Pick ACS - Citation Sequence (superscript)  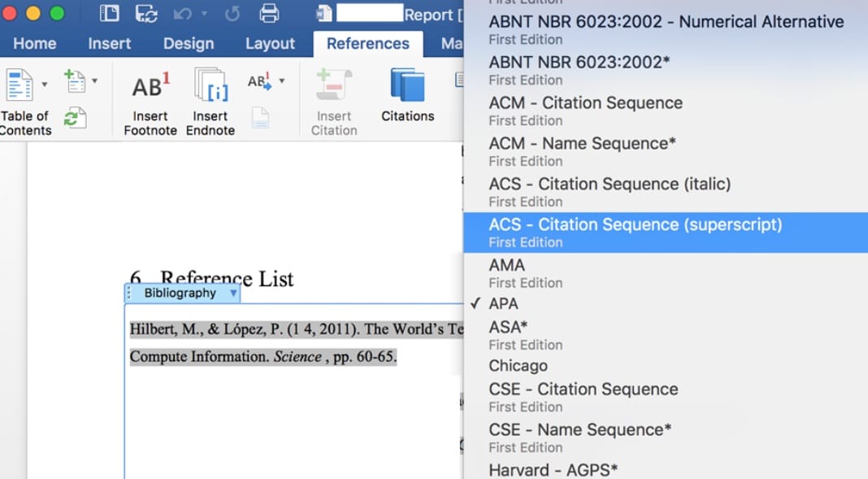click(x=666, y=232)
